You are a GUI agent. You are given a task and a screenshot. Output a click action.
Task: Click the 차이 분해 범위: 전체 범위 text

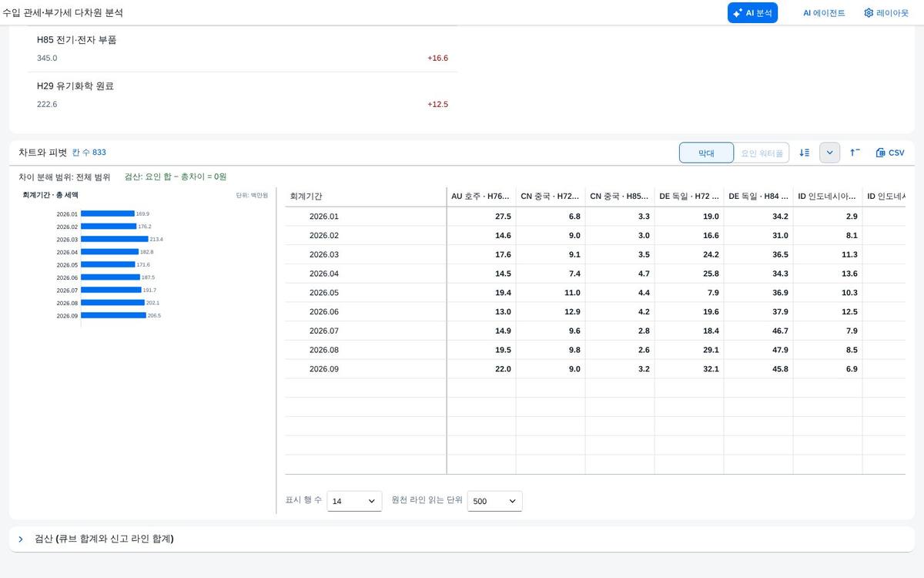(65, 176)
